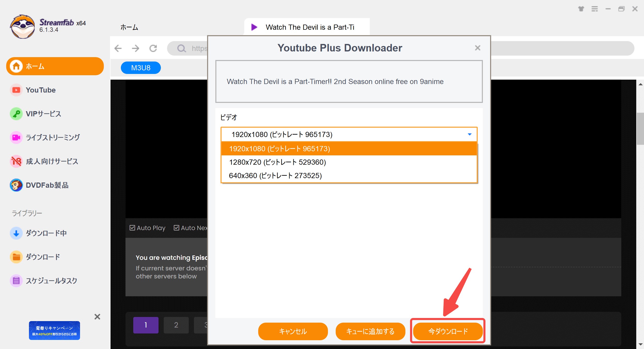Click the video title text box
Image resolution: width=644 pixels, height=349 pixels.
click(349, 81)
